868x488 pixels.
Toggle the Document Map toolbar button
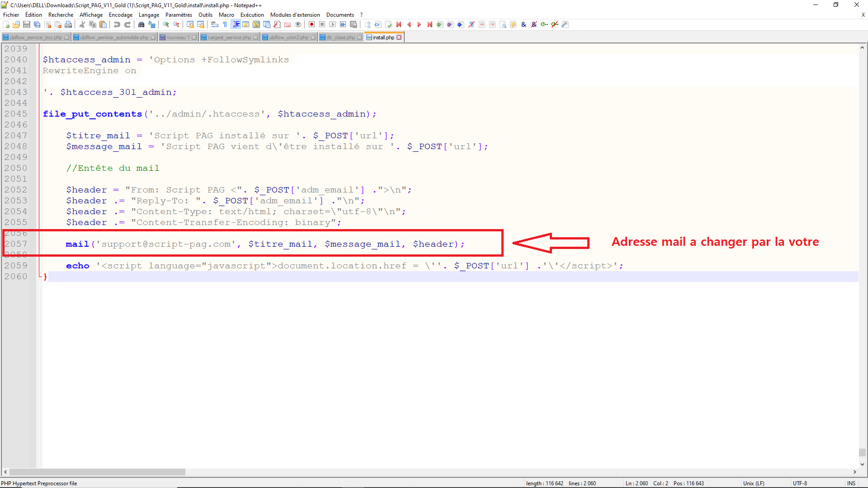pyautogui.click(x=256, y=24)
